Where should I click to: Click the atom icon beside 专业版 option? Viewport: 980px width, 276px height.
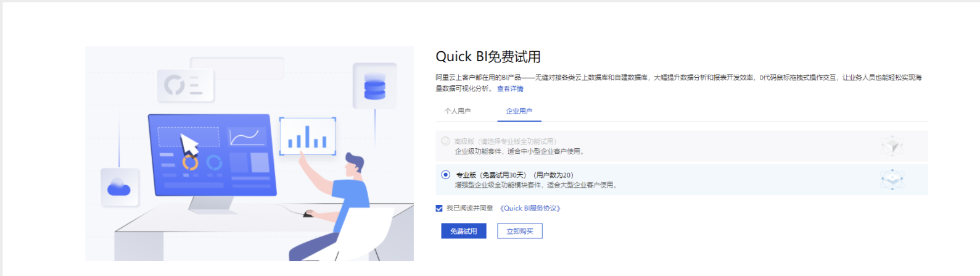tap(892, 180)
